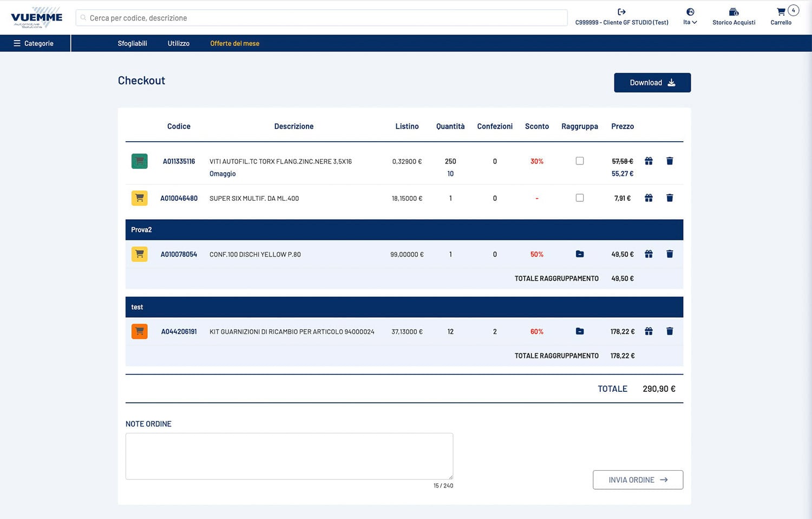Click the logout icon above client name
812x519 pixels.
click(x=621, y=12)
